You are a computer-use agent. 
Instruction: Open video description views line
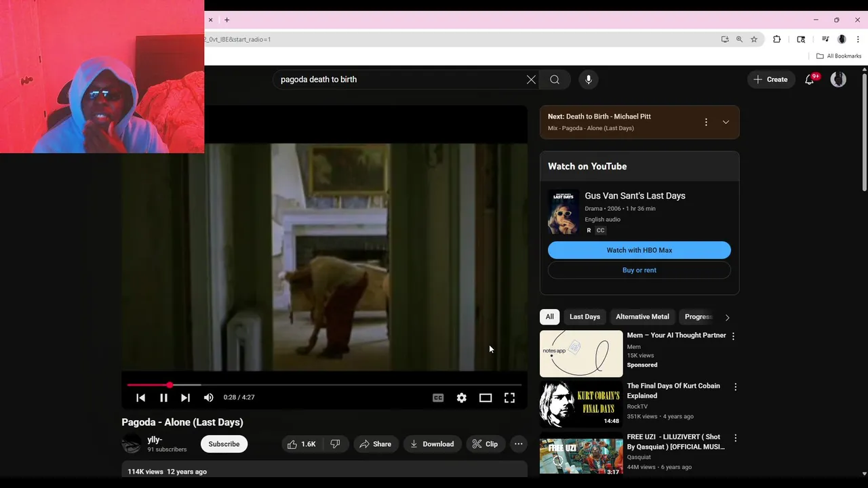(x=167, y=472)
